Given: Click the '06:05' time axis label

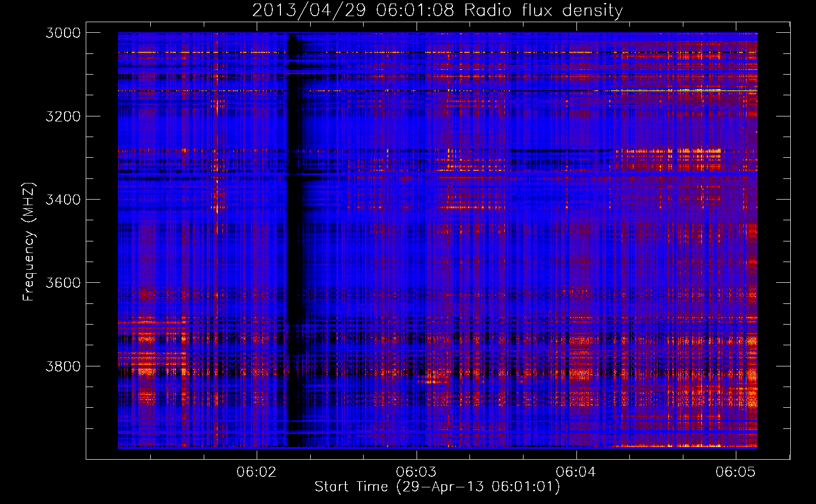Looking at the screenshot, I should tap(736, 472).
